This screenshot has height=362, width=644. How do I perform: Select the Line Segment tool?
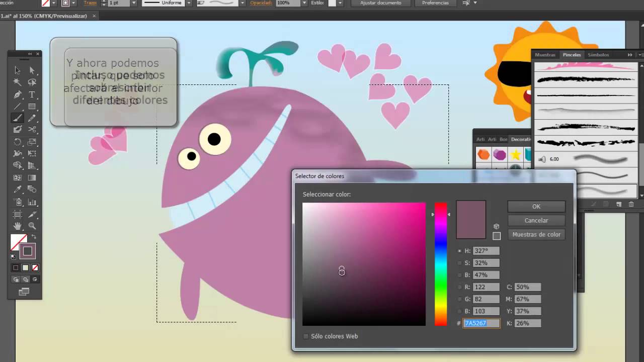tap(18, 106)
